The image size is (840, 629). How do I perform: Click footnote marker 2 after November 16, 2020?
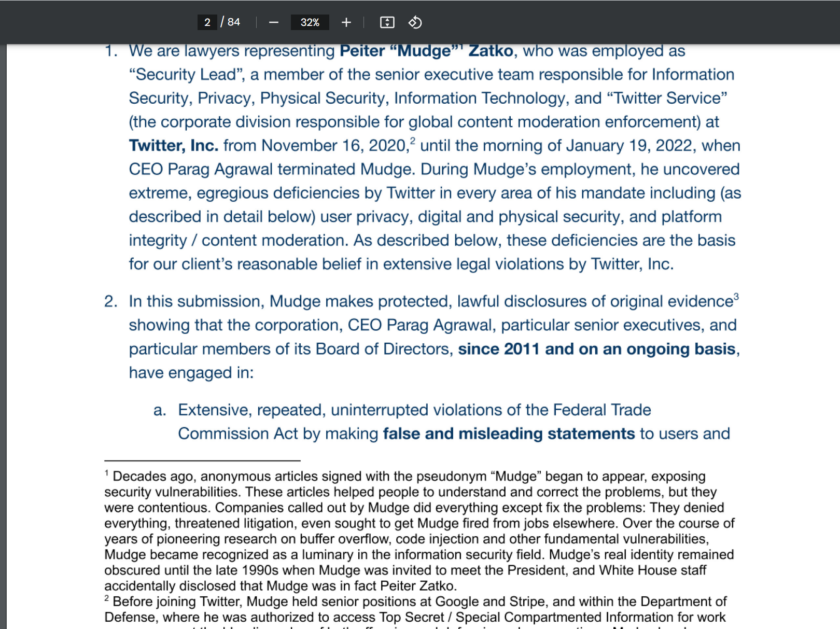[413, 141]
